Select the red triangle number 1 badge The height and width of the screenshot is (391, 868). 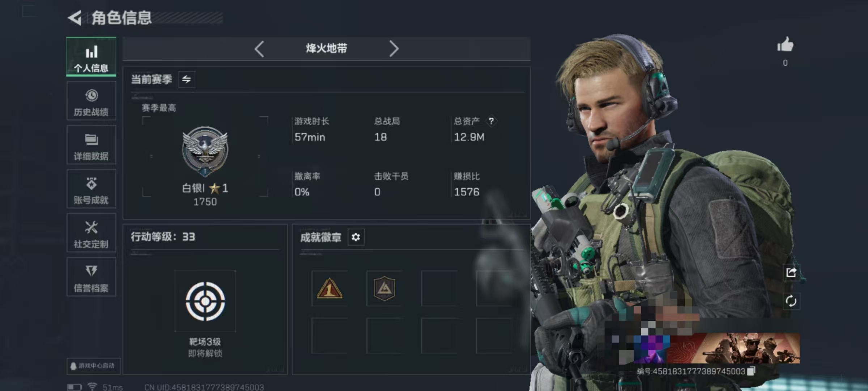(x=329, y=289)
